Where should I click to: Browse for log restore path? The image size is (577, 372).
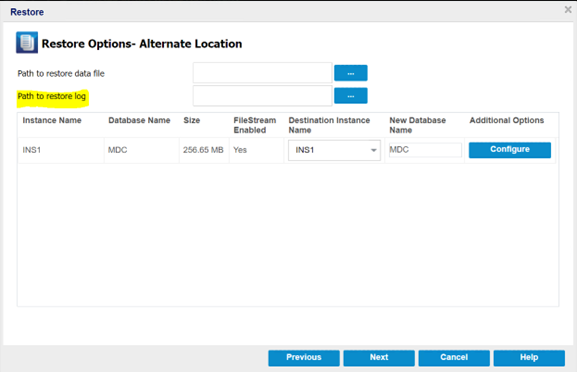pos(350,96)
